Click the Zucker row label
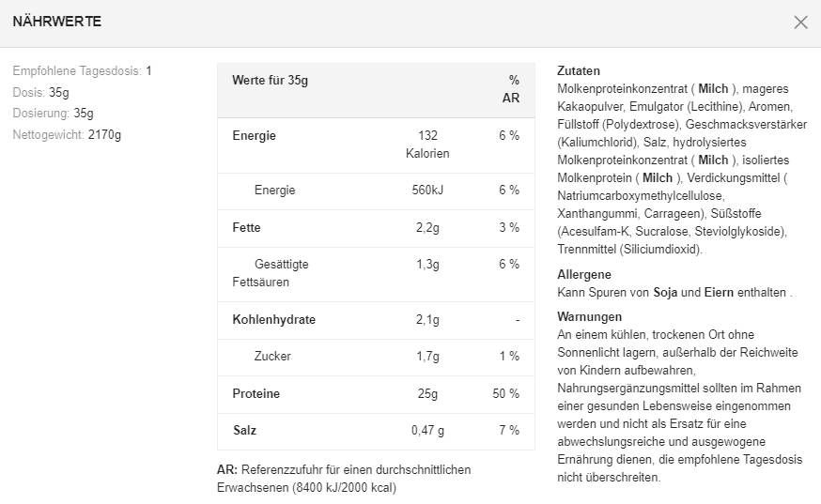Image resolution: width=821 pixels, height=504 pixels. click(x=272, y=356)
